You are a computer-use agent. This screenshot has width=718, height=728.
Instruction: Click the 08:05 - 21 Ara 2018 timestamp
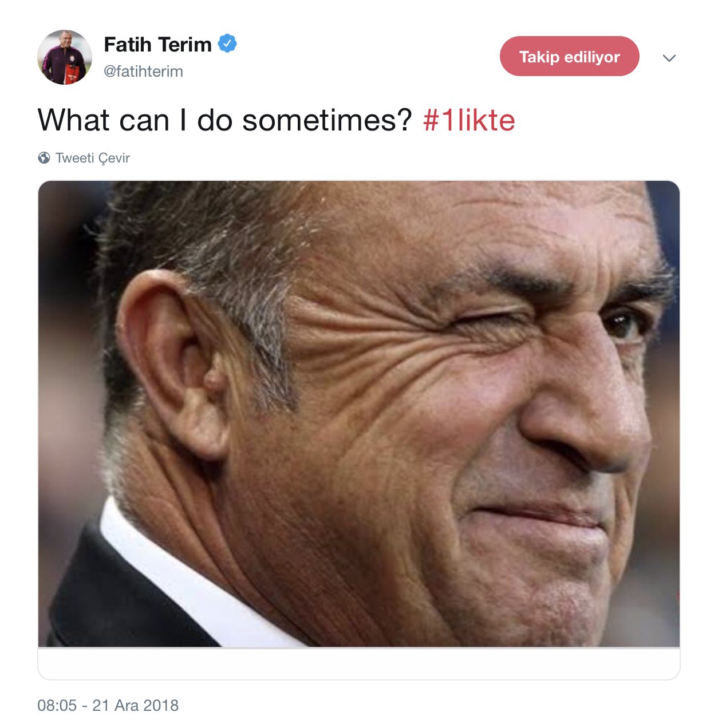(x=108, y=705)
